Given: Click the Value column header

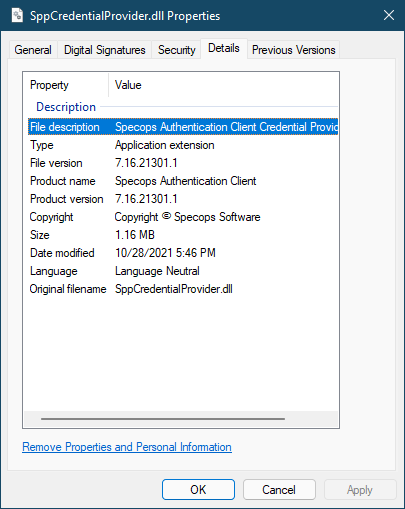Looking at the screenshot, I should tap(223, 85).
